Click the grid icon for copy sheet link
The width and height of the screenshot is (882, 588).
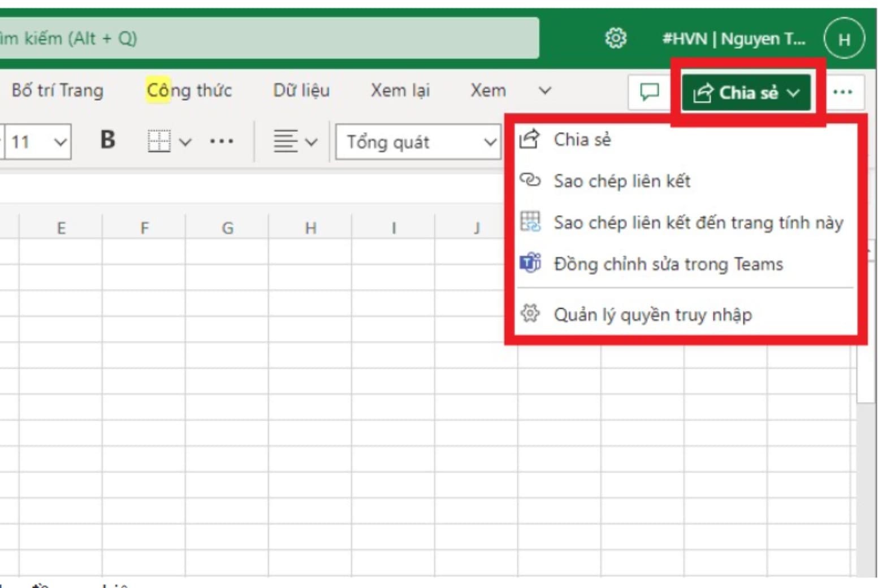(530, 222)
